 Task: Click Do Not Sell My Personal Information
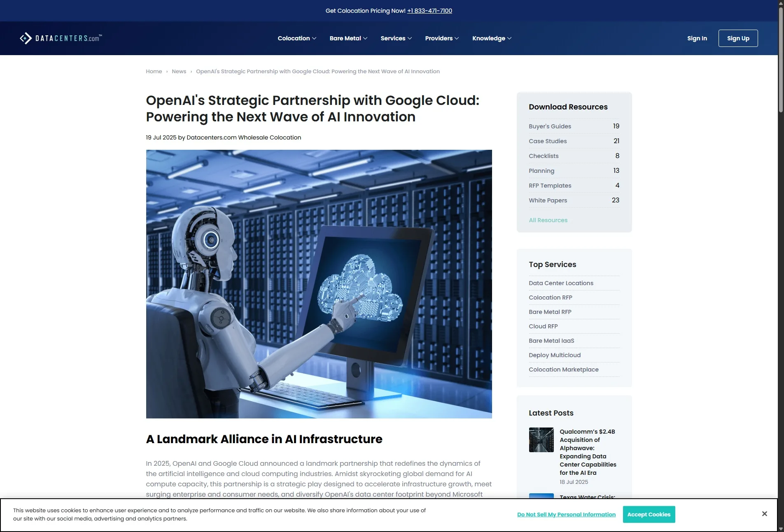pos(566,514)
